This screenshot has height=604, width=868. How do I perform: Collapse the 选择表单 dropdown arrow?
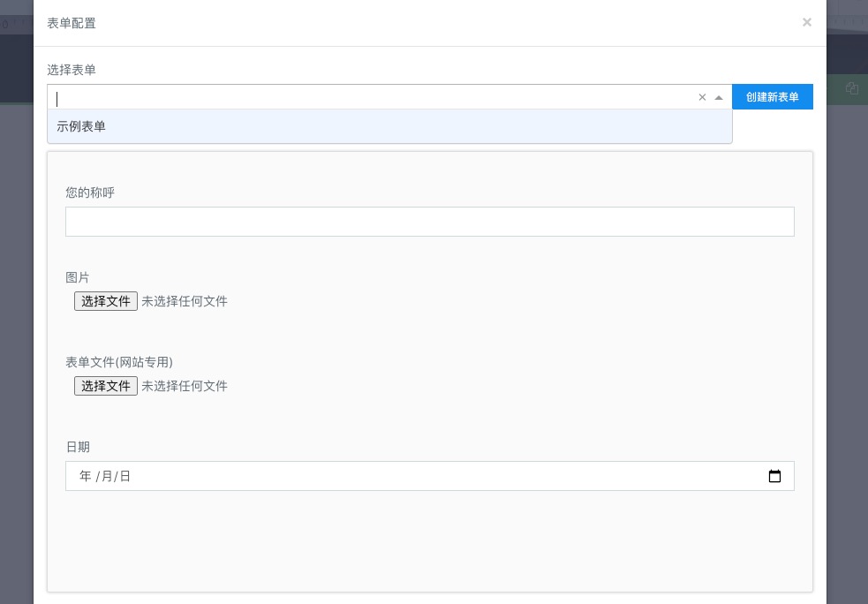click(x=719, y=97)
